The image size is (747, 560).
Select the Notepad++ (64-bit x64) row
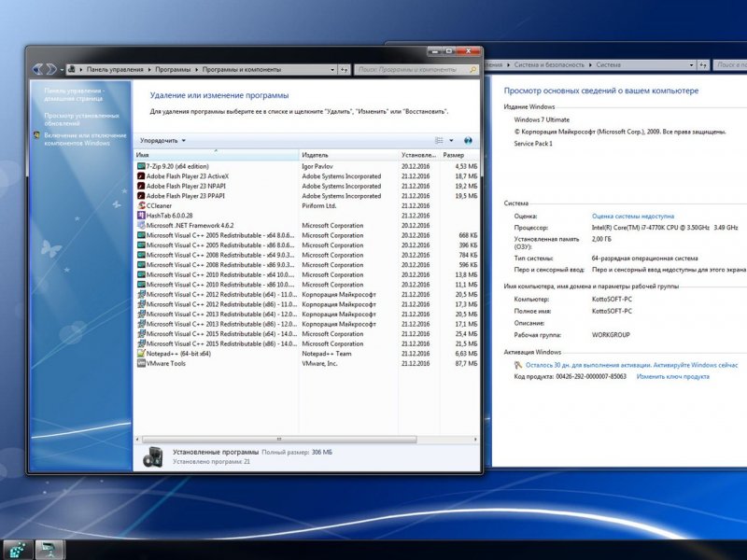coord(307,354)
